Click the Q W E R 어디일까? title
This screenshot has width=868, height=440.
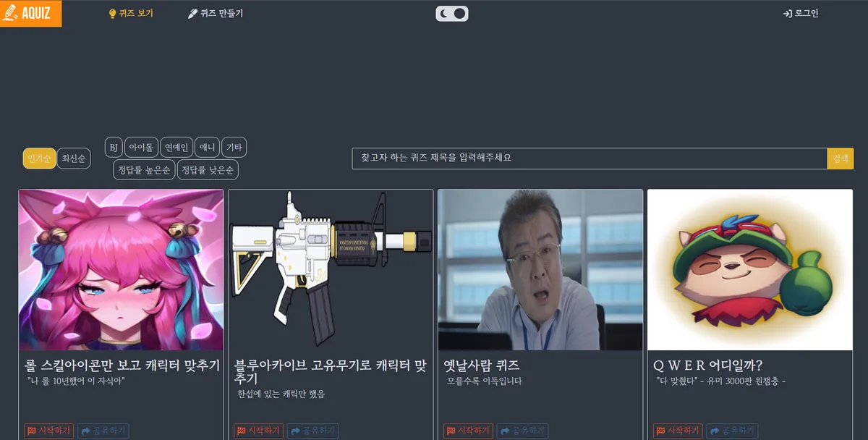708,365
